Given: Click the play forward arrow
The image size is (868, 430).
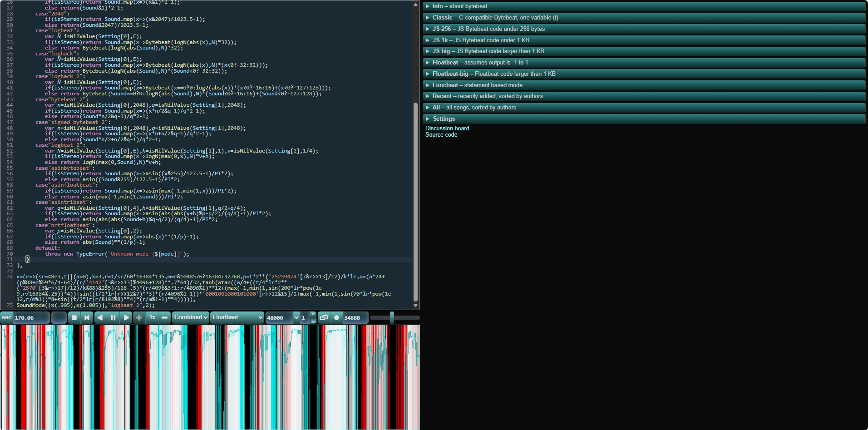Looking at the screenshot, I should 126,318.
